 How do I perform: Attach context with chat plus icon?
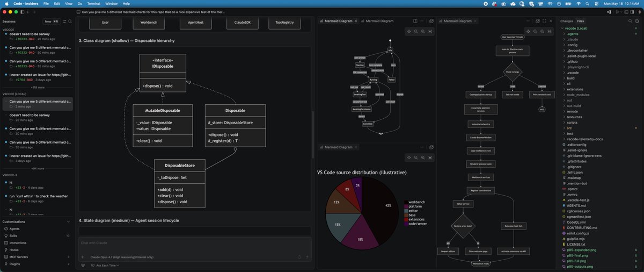83,257
